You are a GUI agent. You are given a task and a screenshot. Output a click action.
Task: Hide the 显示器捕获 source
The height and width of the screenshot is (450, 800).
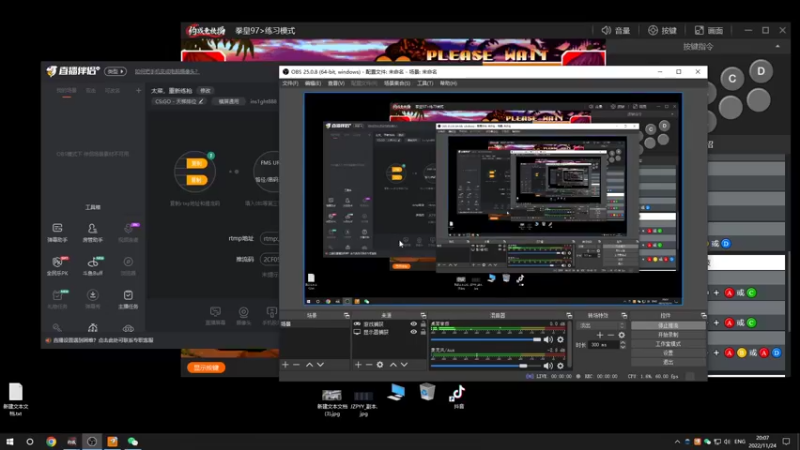[x=413, y=332]
